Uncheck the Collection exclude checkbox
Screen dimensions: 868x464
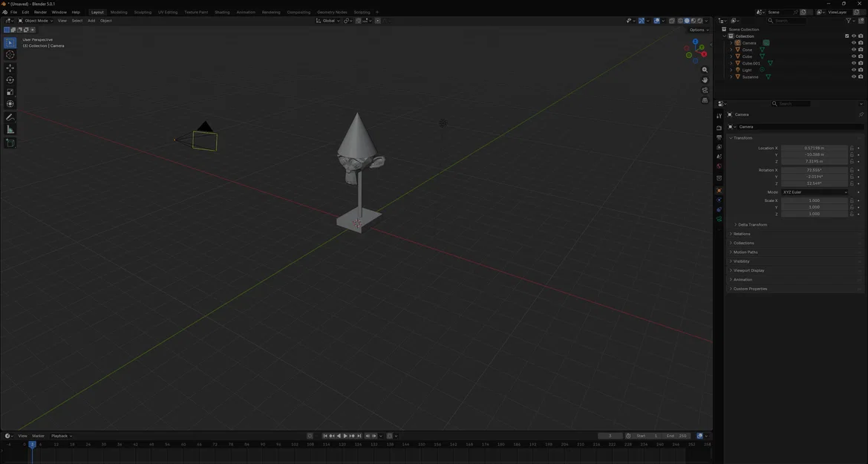pos(847,36)
